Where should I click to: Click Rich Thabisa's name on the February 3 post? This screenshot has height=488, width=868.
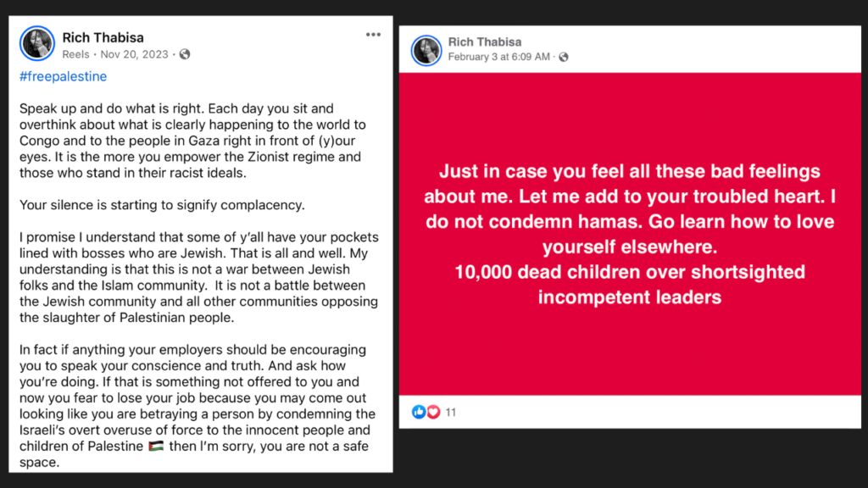(x=485, y=41)
